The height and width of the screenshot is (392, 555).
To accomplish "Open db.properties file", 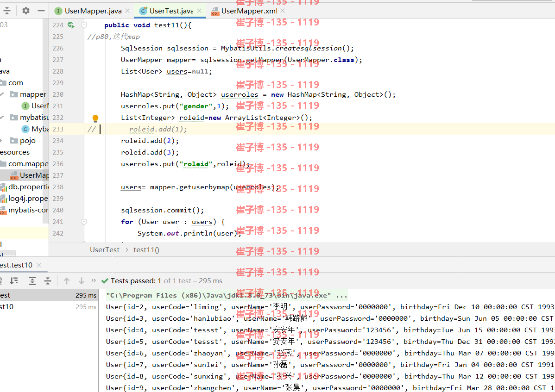I will 25,187.
